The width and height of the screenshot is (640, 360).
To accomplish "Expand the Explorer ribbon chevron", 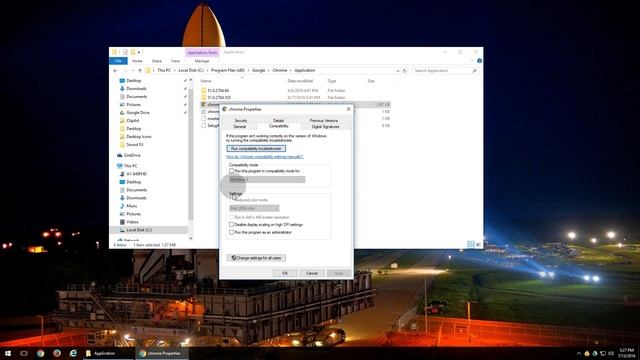I will click(x=472, y=61).
